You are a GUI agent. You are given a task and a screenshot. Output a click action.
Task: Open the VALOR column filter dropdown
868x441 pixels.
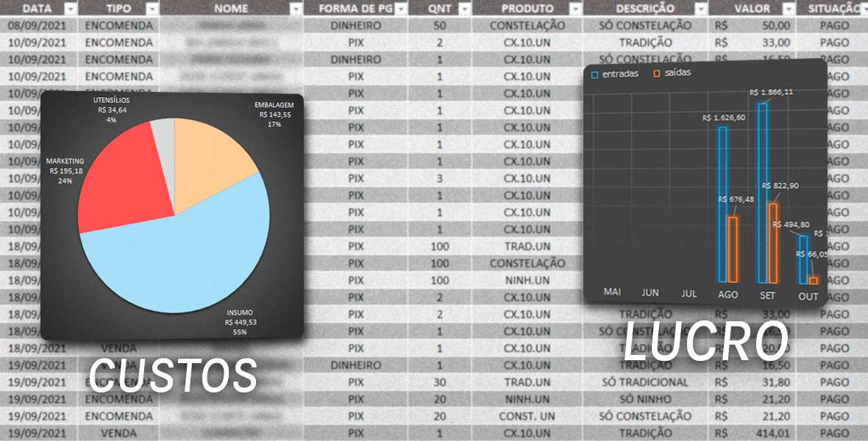pos(789,9)
